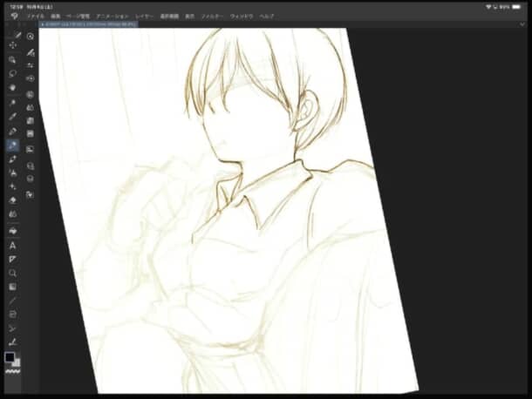
Task: Select the Eraser tool
Action: (x=13, y=199)
